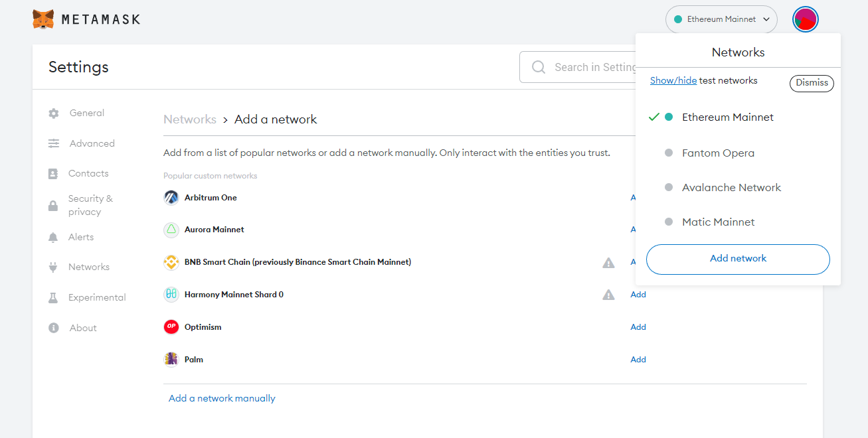Image resolution: width=868 pixels, height=438 pixels.
Task: Click the Optimism network name
Action: (203, 327)
